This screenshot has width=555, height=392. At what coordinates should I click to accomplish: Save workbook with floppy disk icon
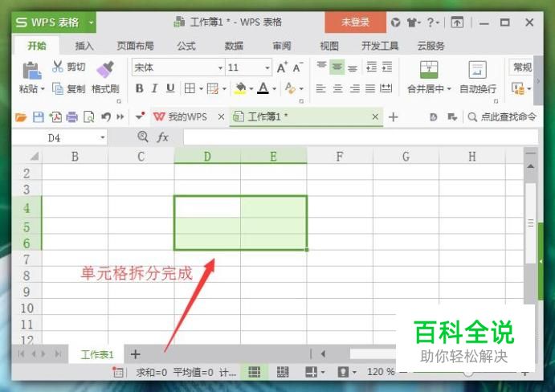click(39, 116)
